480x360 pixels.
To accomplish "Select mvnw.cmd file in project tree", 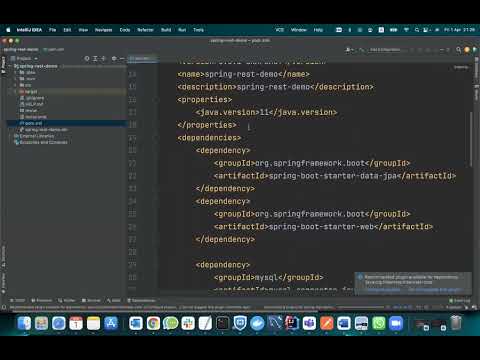I will 33,117.
